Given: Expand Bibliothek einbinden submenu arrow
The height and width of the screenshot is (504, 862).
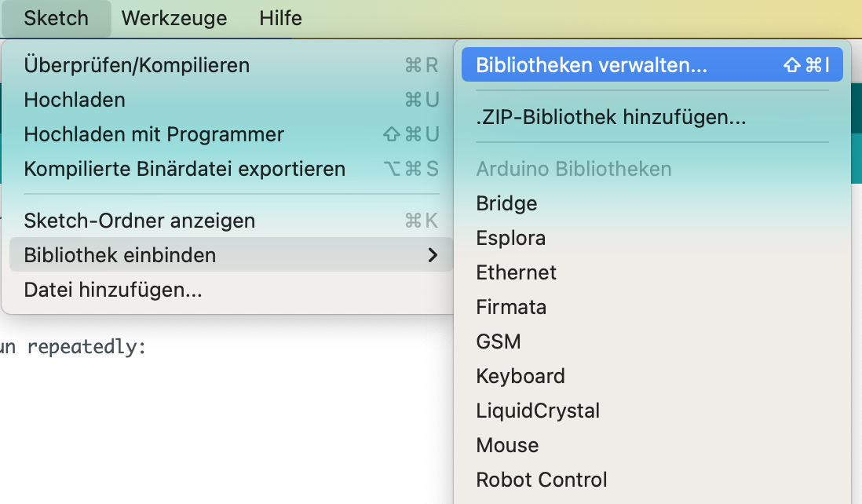Looking at the screenshot, I should [x=432, y=255].
